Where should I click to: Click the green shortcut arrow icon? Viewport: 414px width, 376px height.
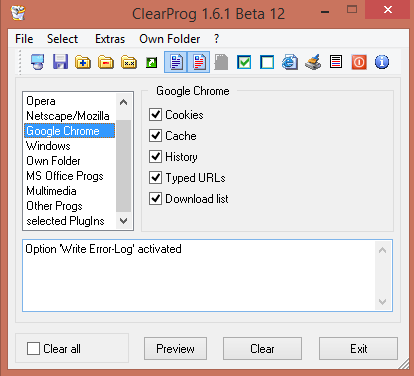pos(152,62)
